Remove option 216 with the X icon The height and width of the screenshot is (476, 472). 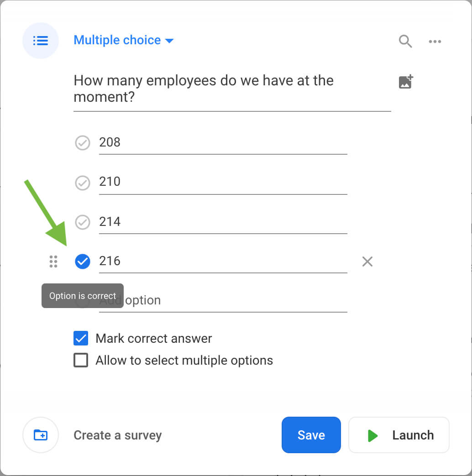tap(367, 262)
